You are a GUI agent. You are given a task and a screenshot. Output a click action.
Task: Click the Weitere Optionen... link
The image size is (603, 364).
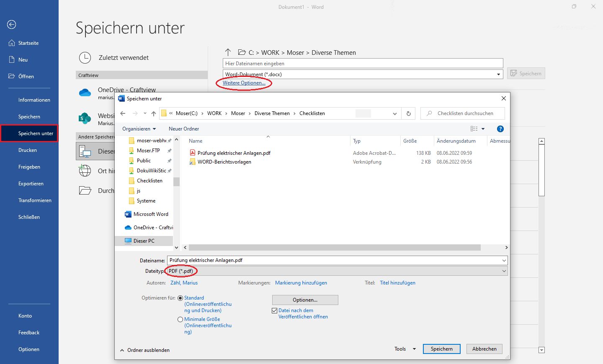coord(244,83)
